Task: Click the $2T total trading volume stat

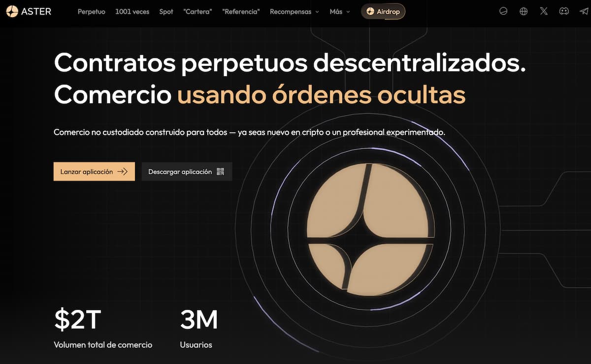Action: click(x=78, y=320)
